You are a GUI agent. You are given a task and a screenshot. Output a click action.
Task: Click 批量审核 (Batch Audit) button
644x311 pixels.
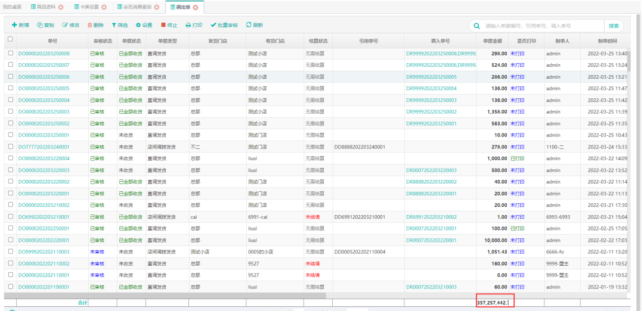pos(224,26)
